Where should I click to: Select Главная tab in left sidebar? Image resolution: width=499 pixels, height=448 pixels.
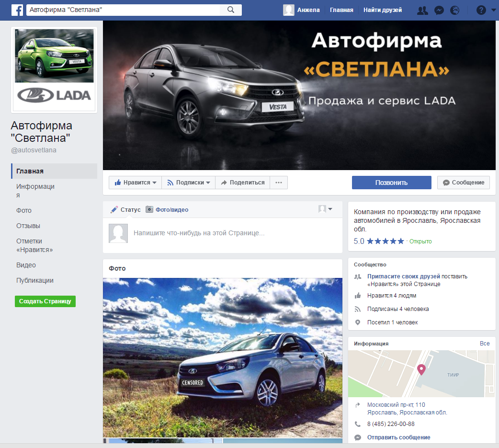pyautogui.click(x=54, y=171)
